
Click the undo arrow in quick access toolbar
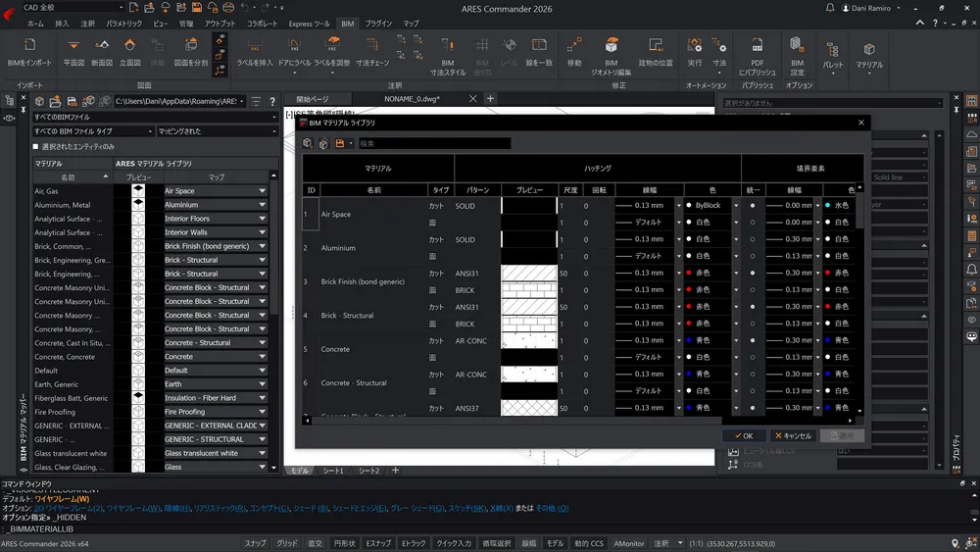pos(244,8)
